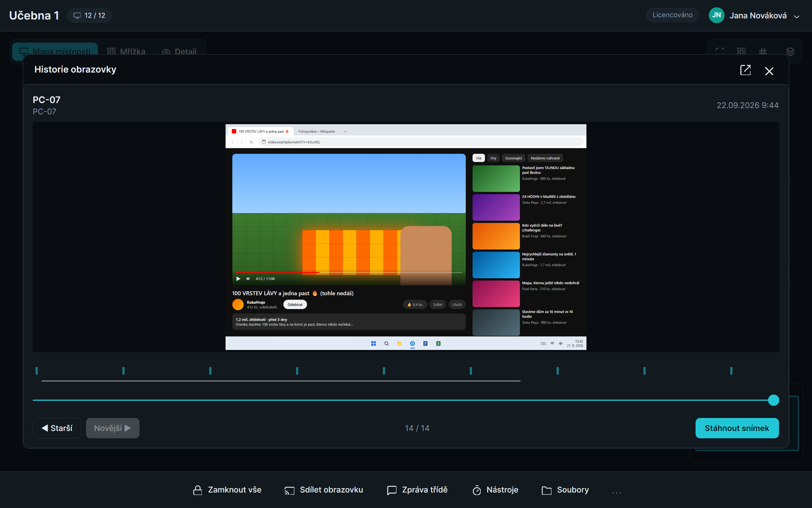
Task: Open the Soubory files panel
Action: click(x=565, y=490)
